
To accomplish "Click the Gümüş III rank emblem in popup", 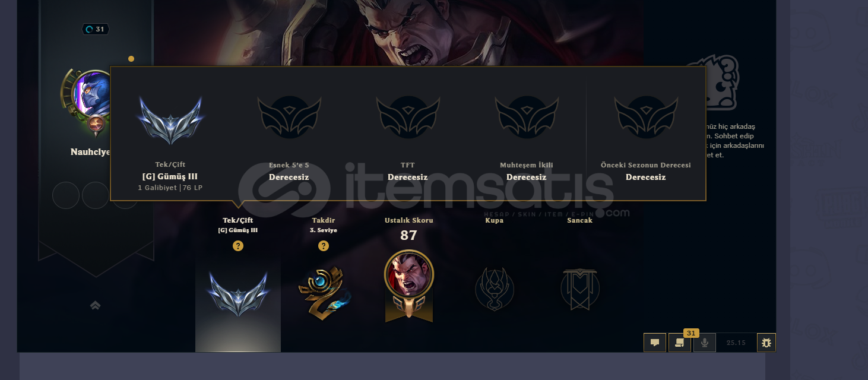I will (170, 121).
